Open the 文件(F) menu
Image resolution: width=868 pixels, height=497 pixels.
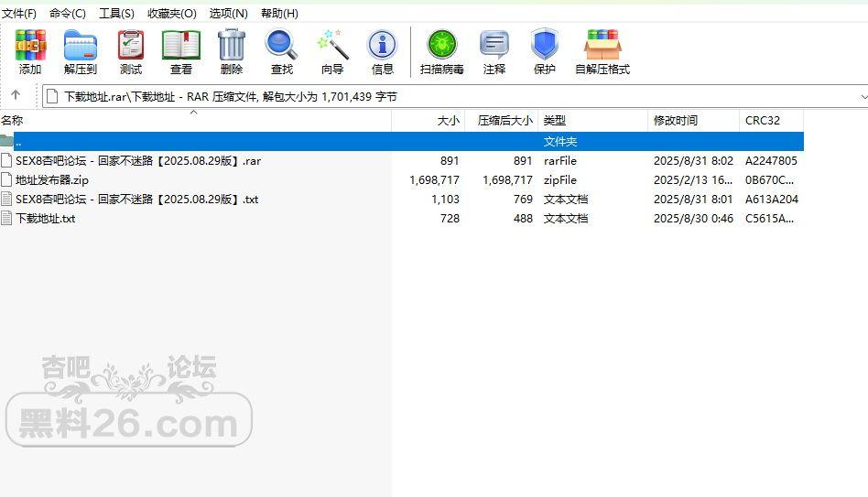tap(19, 14)
